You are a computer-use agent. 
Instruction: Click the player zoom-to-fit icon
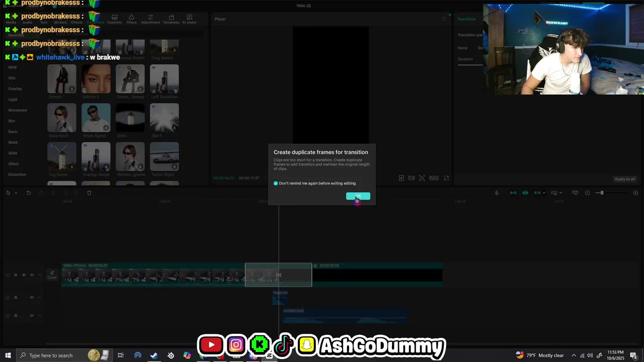tap(422, 178)
